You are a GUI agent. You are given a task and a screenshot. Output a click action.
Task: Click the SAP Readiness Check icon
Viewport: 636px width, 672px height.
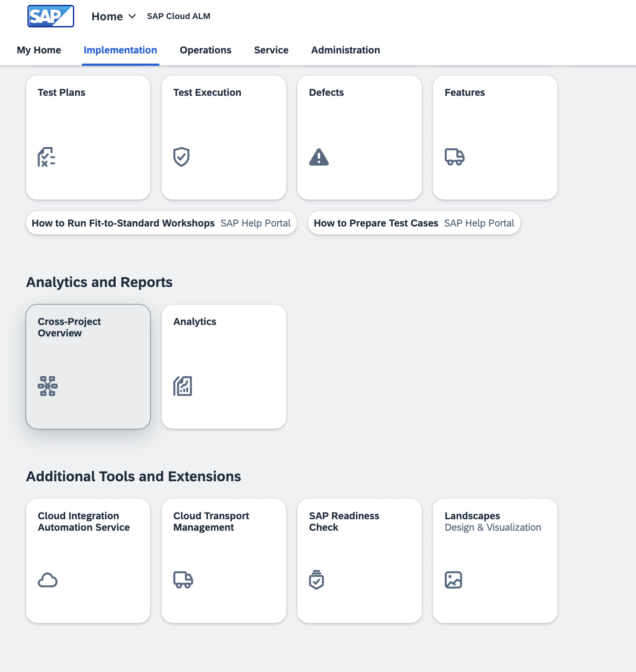click(317, 580)
